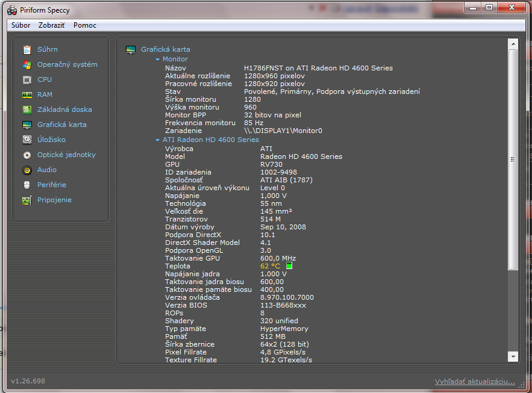Select Grafická karta in the sidebar
The height and width of the screenshot is (393, 532).
click(x=61, y=125)
